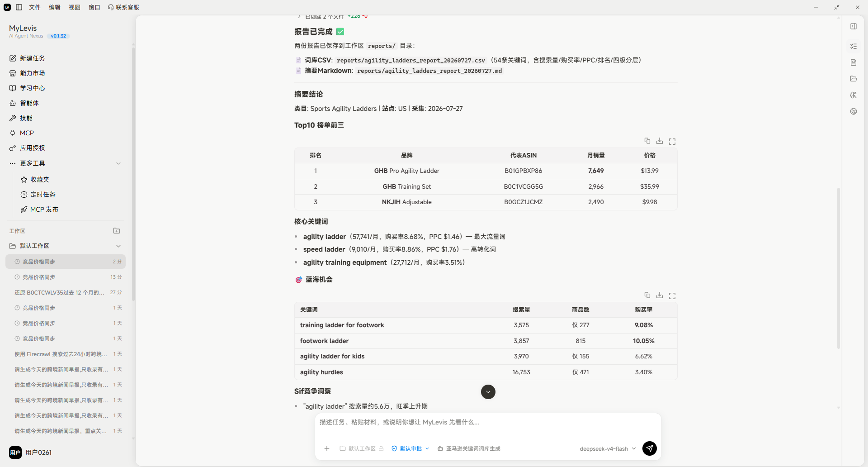Open the files folder panel
Viewport: 868px width, 467px height.
[854, 79]
